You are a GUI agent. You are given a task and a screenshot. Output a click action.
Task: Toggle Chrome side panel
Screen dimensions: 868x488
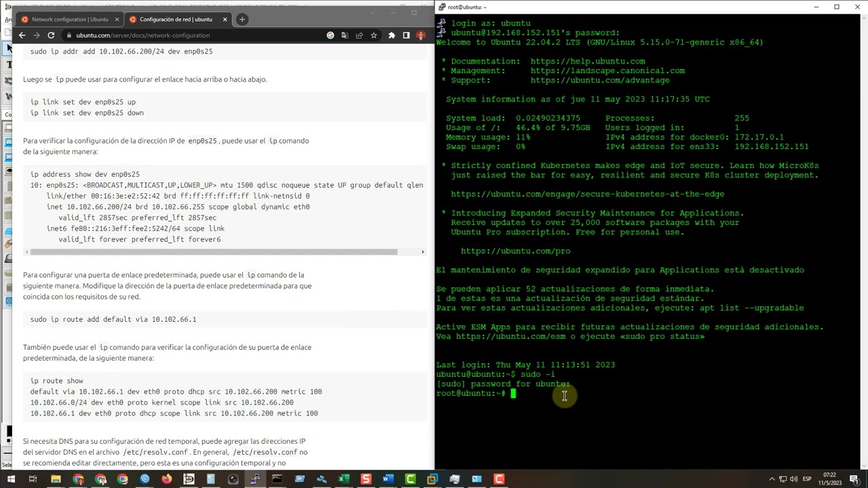(x=406, y=35)
